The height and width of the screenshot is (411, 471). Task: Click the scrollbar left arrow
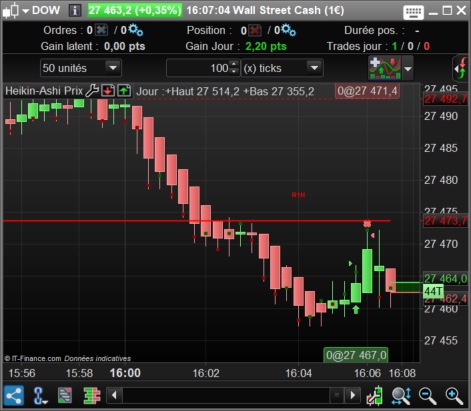click(114, 395)
